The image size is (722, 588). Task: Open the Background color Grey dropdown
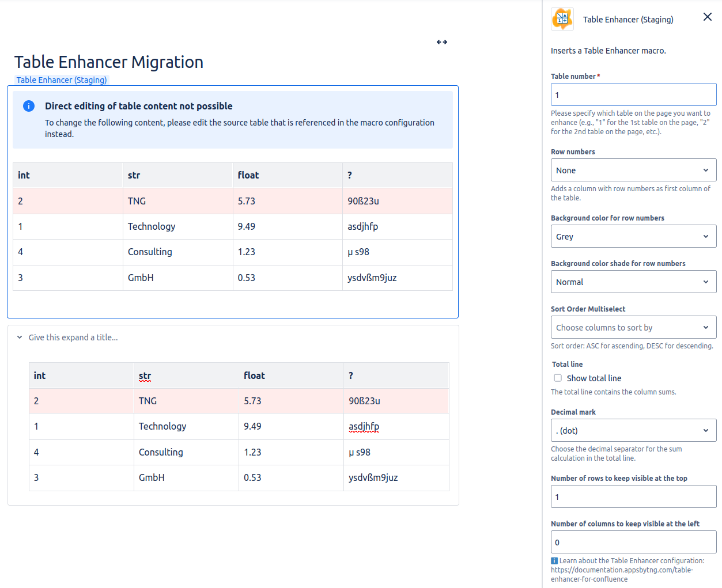click(x=633, y=237)
